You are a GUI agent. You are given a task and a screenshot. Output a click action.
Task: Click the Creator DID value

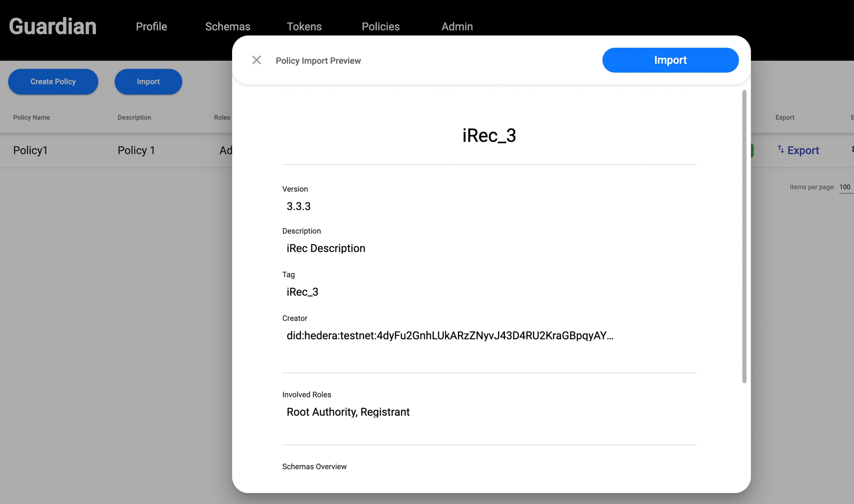coord(450,336)
